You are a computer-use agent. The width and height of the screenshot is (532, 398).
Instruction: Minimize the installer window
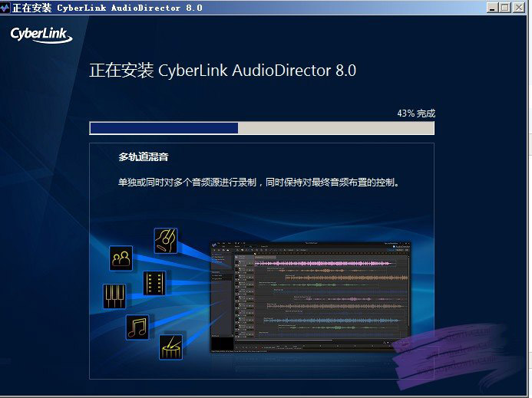[x=492, y=8]
